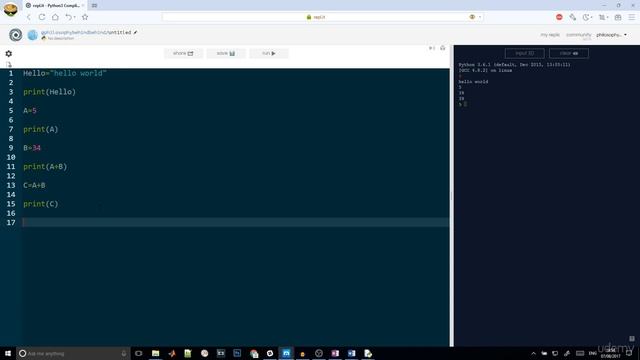Open the files panel icon below the gear

(9, 64)
